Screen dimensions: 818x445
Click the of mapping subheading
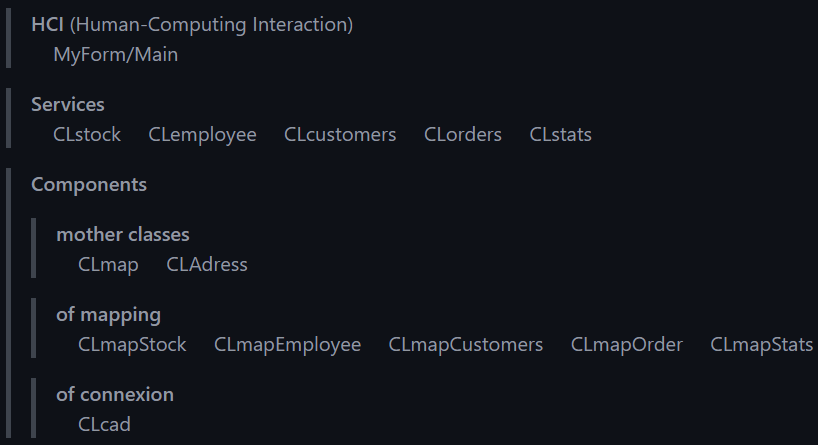pyautogui.click(x=108, y=314)
